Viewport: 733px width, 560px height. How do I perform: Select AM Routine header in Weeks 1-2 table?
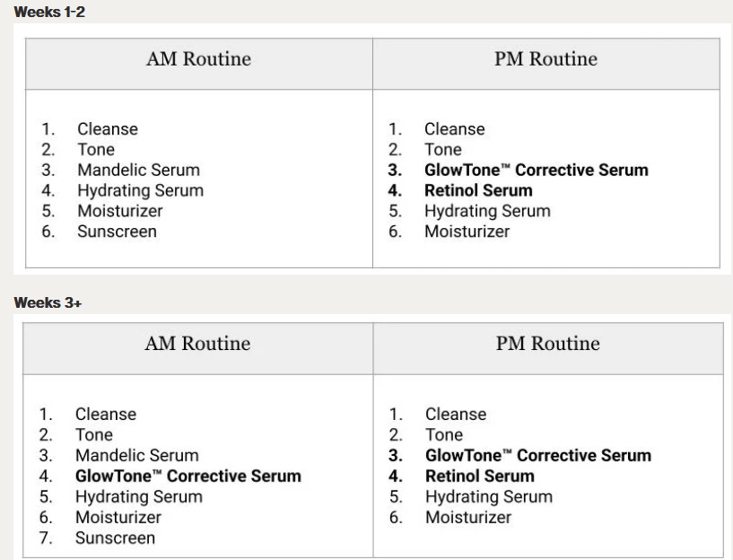tap(198, 59)
